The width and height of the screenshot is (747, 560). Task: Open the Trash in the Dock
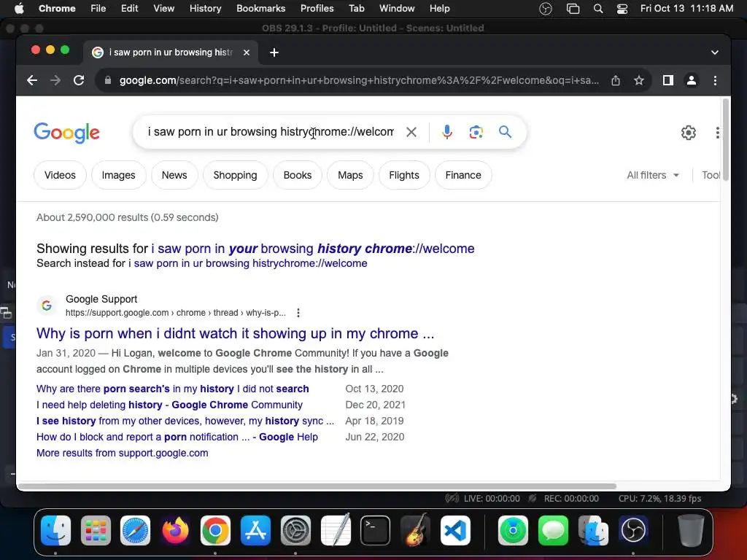(691, 530)
